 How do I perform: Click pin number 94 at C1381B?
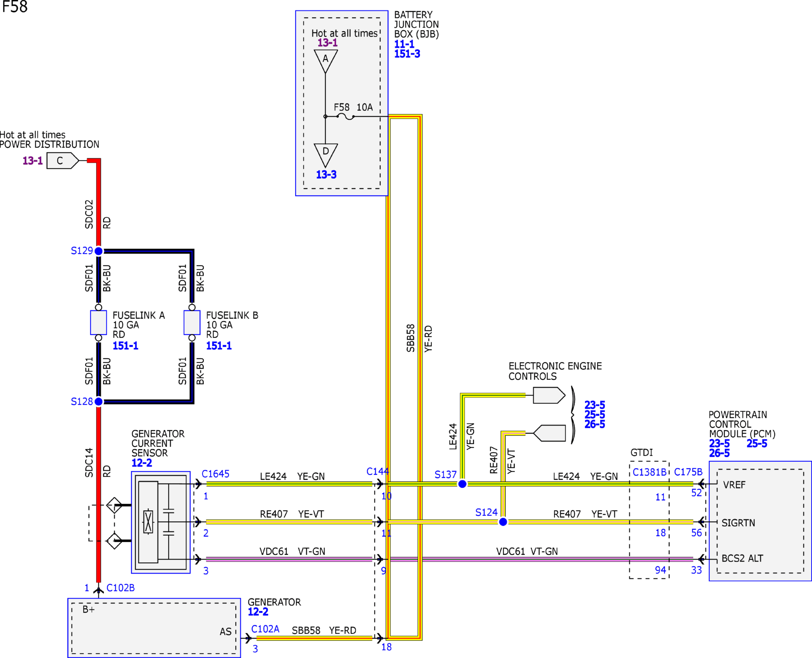point(660,570)
